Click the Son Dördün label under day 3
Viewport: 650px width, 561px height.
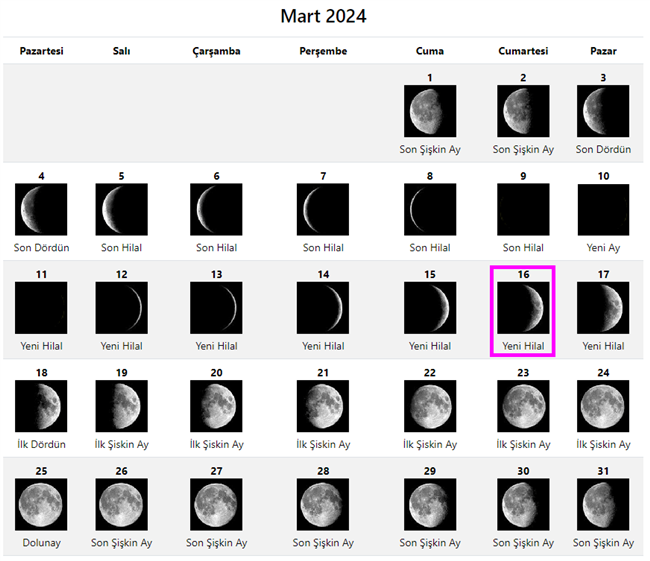[603, 149]
